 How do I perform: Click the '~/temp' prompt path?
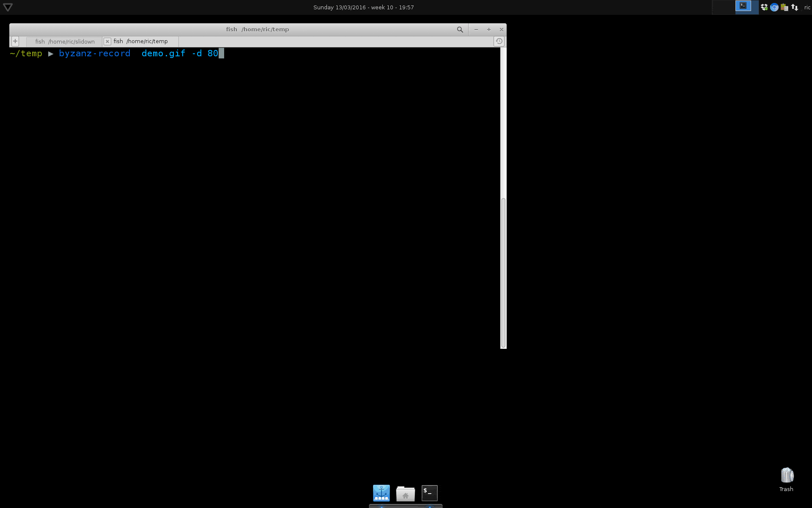coord(26,53)
